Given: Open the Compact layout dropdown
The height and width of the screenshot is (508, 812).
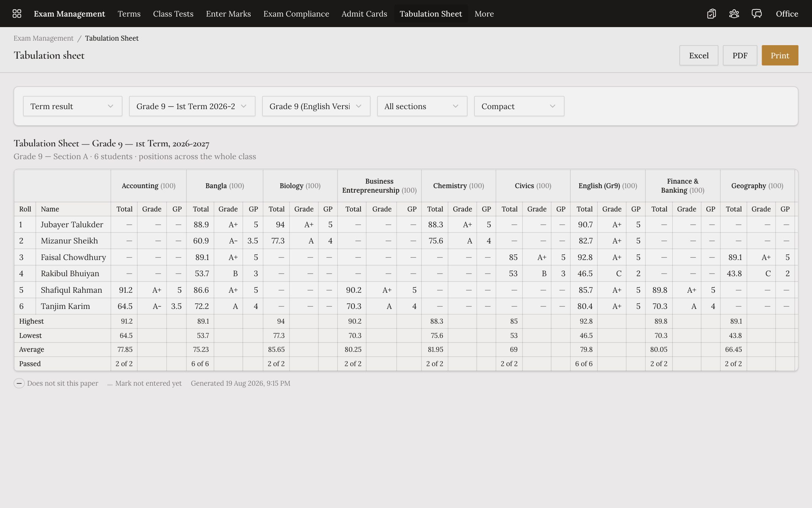Looking at the screenshot, I should pyautogui.click(x=519, y=106).
